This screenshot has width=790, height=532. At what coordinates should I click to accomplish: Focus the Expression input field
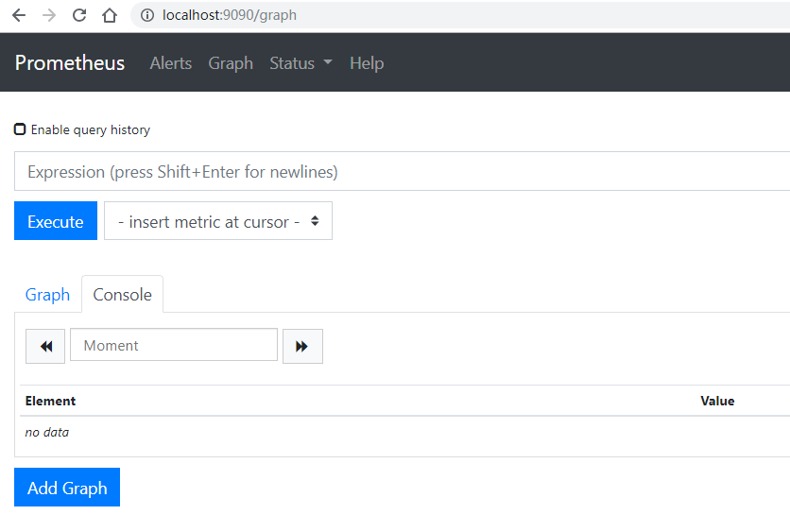pos(402,171)
